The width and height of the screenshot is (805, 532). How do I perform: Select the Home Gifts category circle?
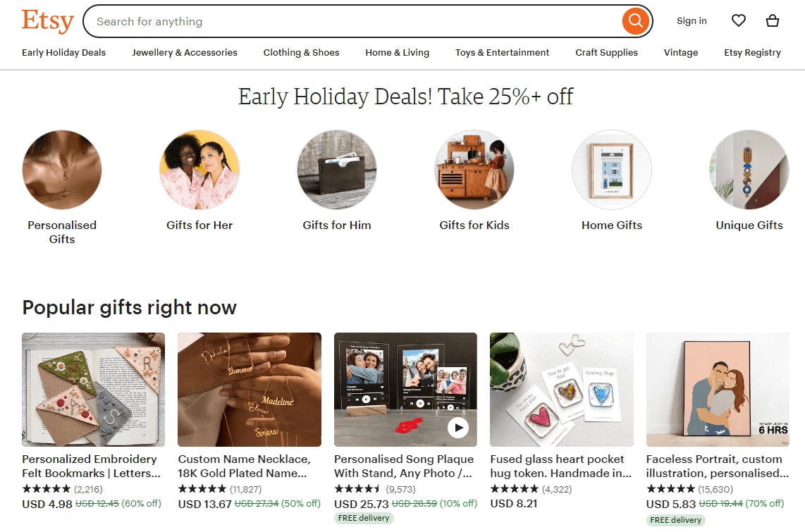611,169
